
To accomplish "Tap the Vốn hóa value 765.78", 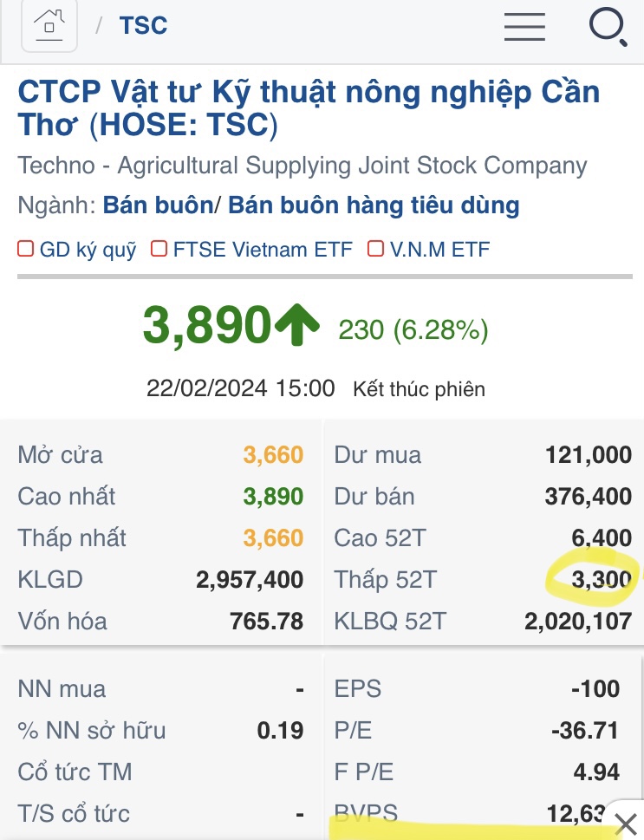I will 267,621.
